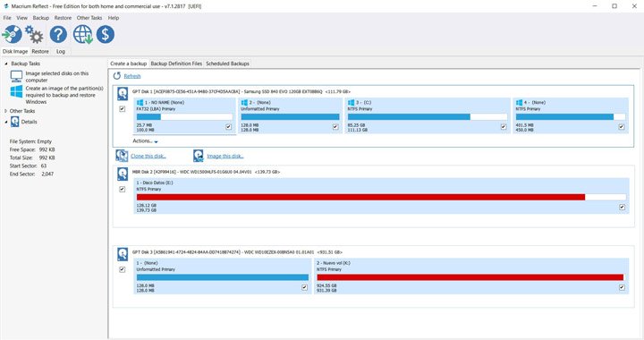Image resolution: width=644 pixels, height=340 pixels.
Task: Uncheck Disk 1 partition 2 unformatted checkbox
Action: click(x=335, y=127)
